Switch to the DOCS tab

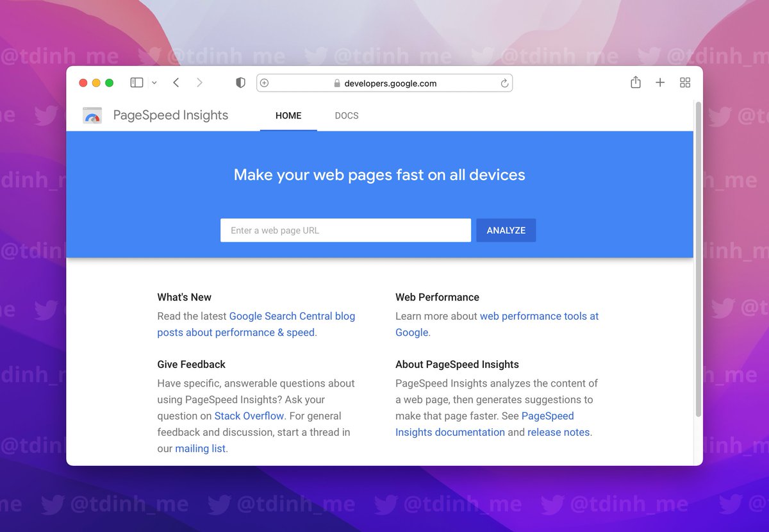click(347, 116)
